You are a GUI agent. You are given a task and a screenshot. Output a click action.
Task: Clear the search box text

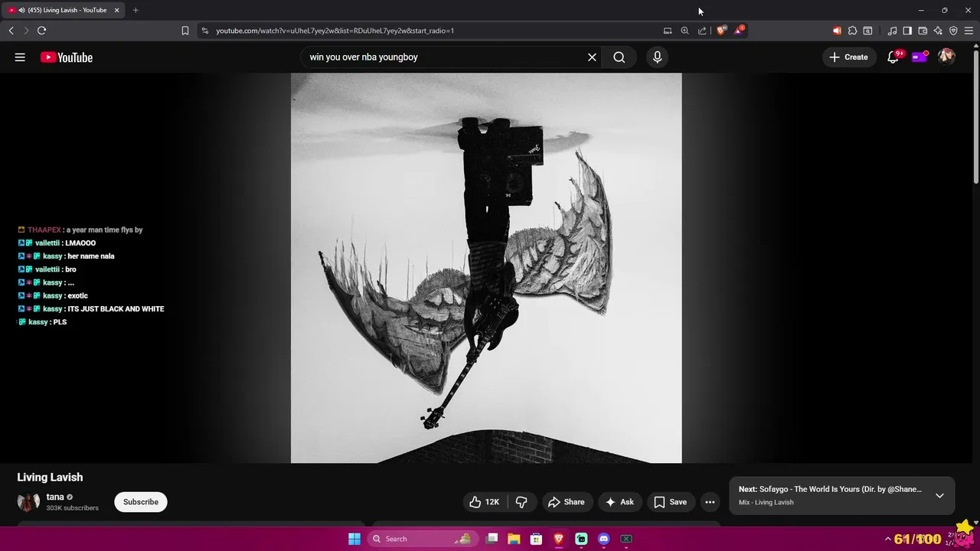pyautogui.click(x=592, y=57)
